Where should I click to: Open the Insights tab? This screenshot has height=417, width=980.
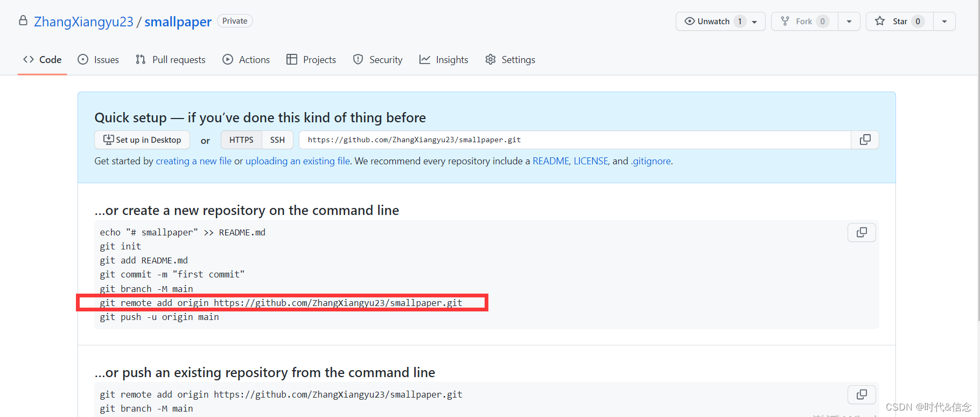coord(444,60)
